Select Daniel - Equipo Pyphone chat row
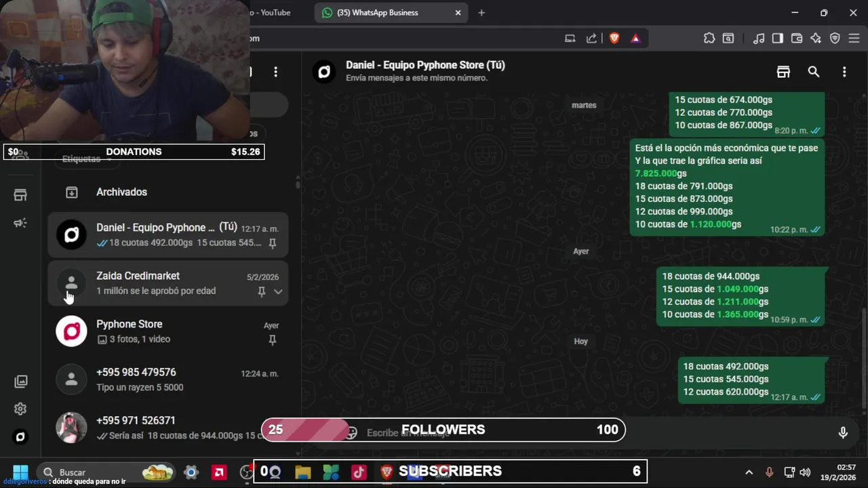This screenshot has height=488, width=868. point(167,235)
